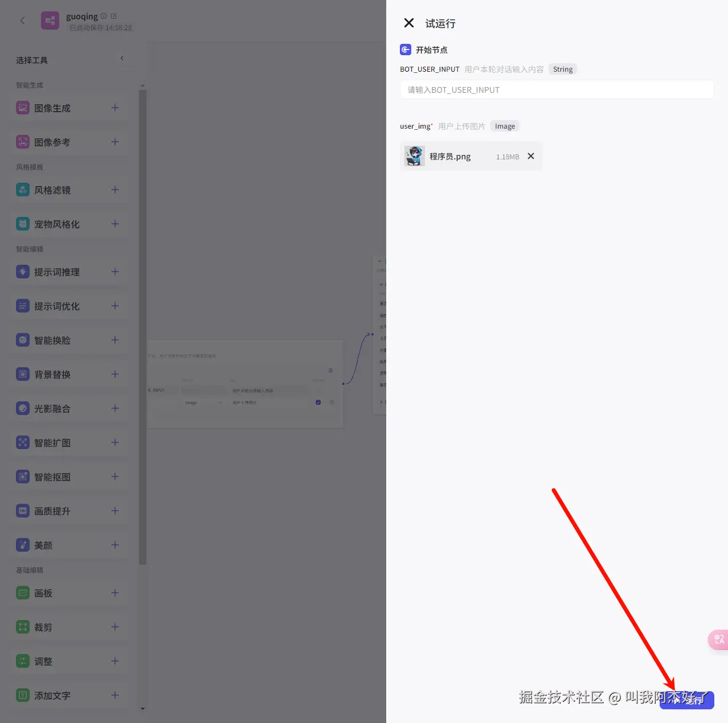Go back with the left arrow

click(23, 20)
